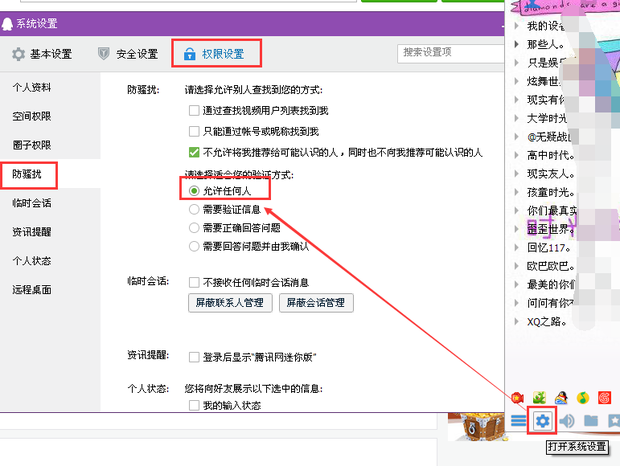Image resolution: width=620 pixels, height=466 pixels.
Task: Check 登录后显示腾讯网迷你版
Action: tap(194, 357)
